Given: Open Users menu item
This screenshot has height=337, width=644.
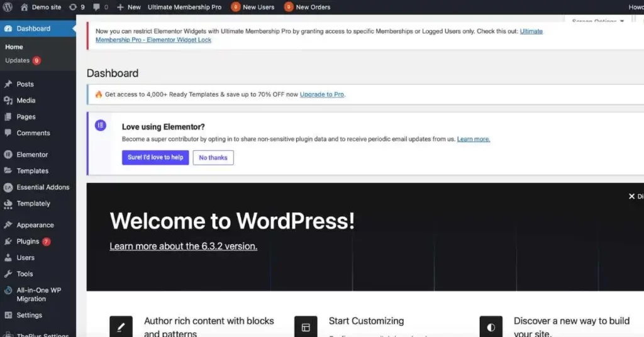Looking at the screenshot, I should click(x=25, y=258).
